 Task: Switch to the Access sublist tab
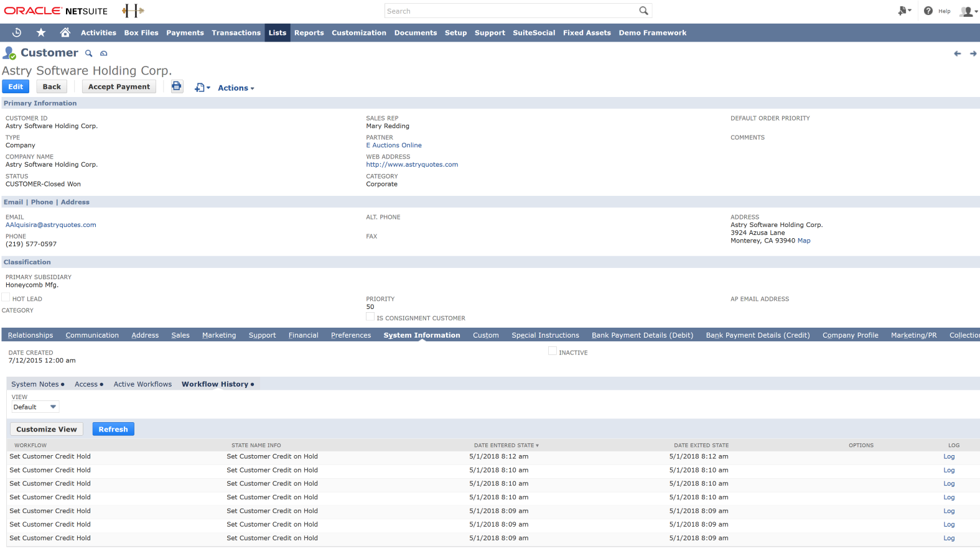(x=89, y=384)
